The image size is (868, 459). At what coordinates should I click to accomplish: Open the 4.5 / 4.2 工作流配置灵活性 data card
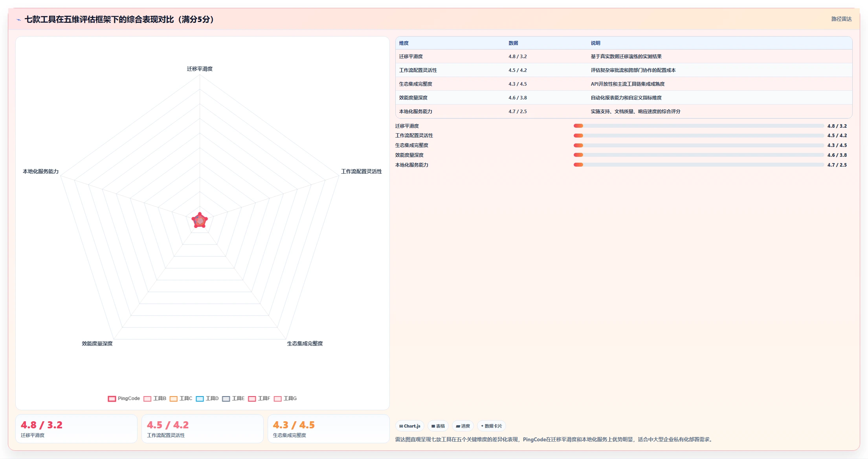pyautogui.click(x=202, y=429)
